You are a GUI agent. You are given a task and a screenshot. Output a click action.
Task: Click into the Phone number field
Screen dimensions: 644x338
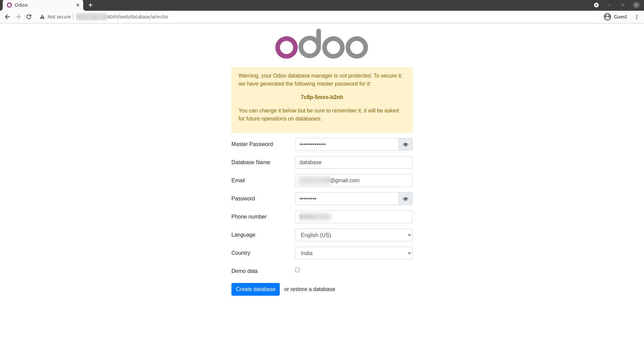coord(354,217)
